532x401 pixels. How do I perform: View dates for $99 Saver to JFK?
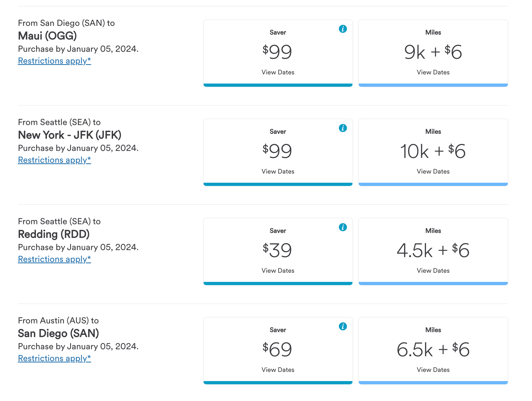tap(278, 171)
